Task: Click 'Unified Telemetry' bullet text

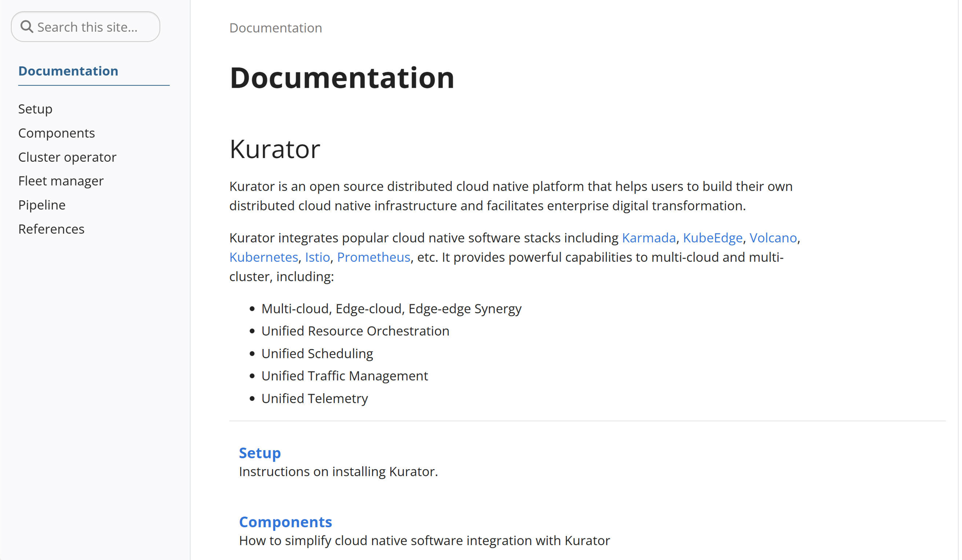Action: tap(315, 398)
